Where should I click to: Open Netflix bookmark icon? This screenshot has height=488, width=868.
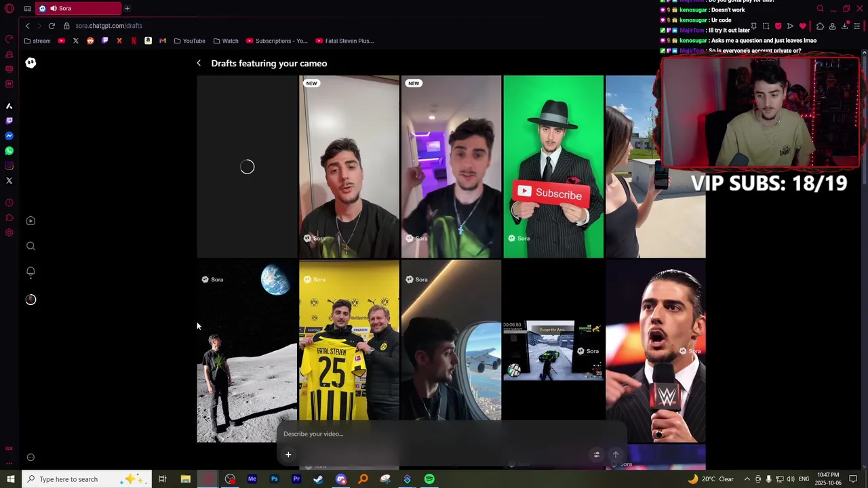click(134, 41)
